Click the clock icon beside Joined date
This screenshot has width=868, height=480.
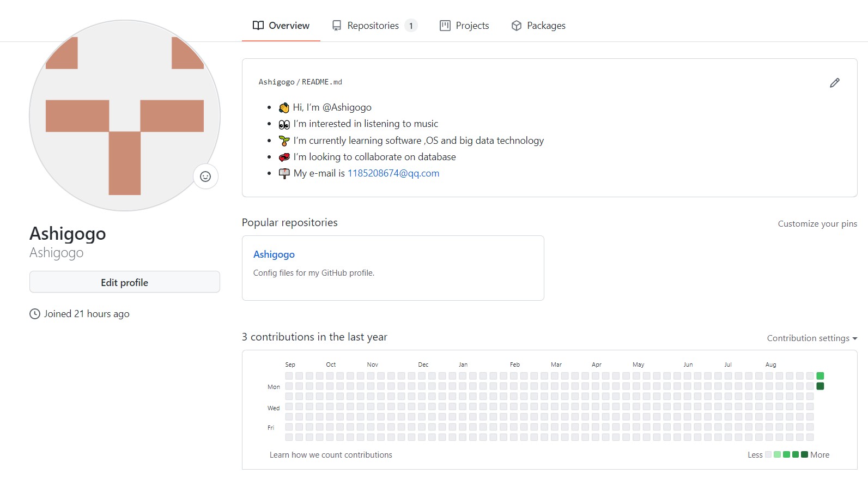pos(35,314)
